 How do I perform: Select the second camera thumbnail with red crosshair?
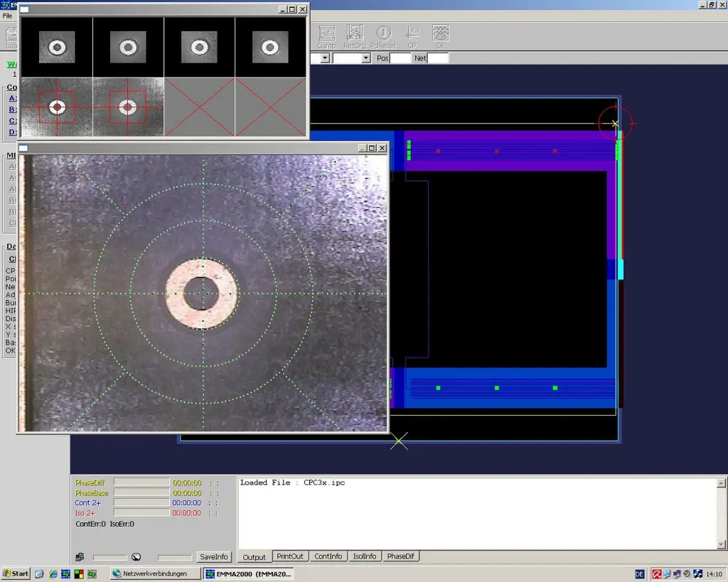click(128, 107)
